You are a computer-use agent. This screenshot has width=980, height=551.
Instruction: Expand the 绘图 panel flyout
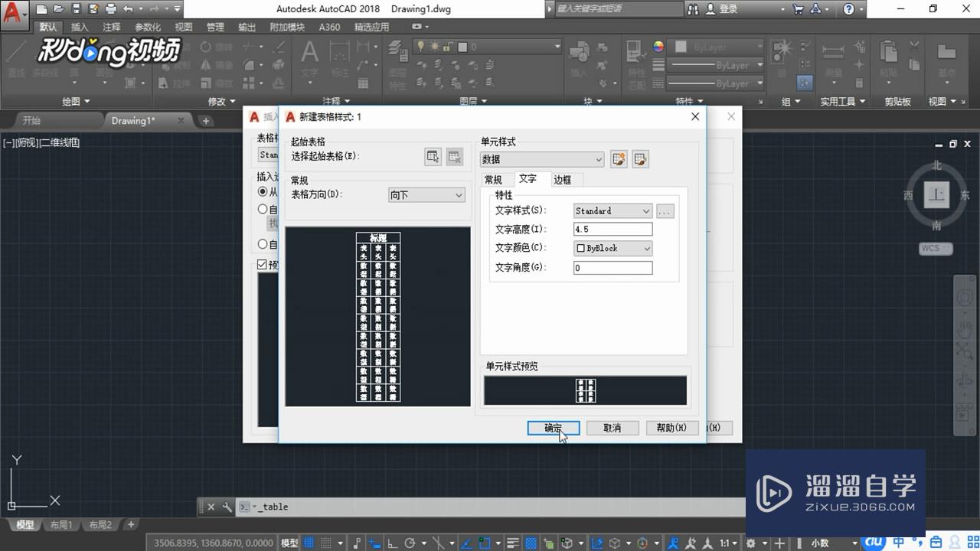tap(76, 101)
